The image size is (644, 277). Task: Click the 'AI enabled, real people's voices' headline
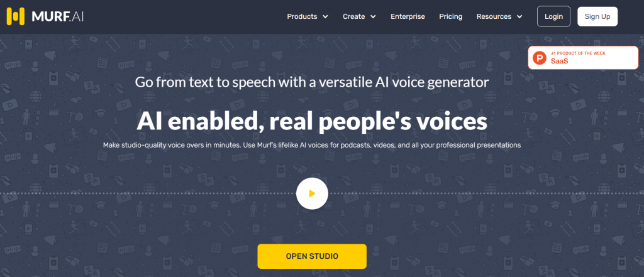[x=312, y=121]
